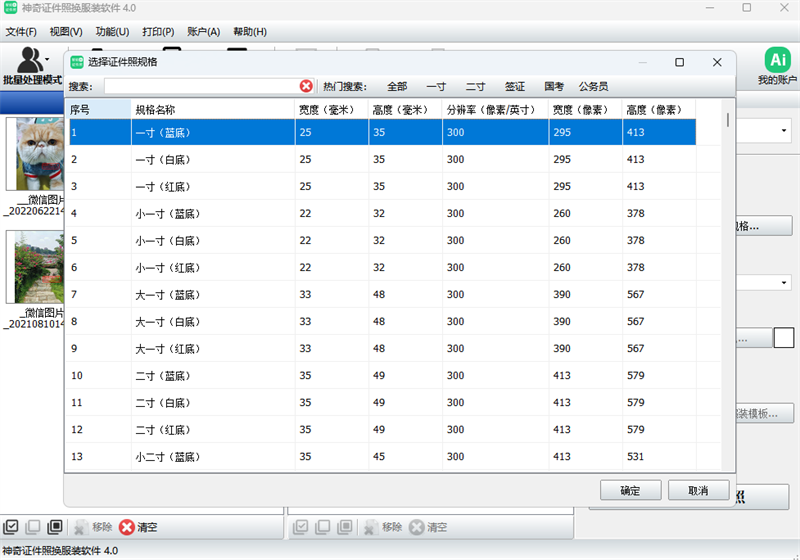Open the 文件(F) menu
Viewport: 800px width, 560px height.
click(21, 32)
